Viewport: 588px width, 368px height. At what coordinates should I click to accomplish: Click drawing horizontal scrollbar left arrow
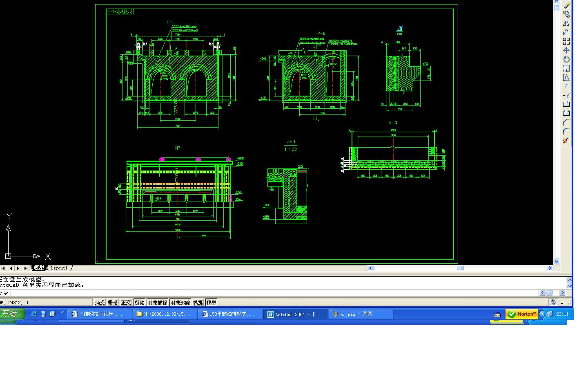pyautogui.click(x=371, y=268)
